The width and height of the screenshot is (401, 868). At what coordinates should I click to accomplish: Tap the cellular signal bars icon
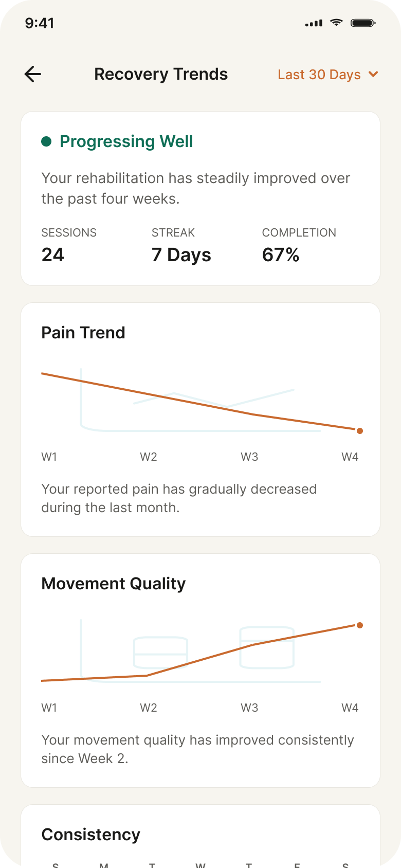point(314,23)
